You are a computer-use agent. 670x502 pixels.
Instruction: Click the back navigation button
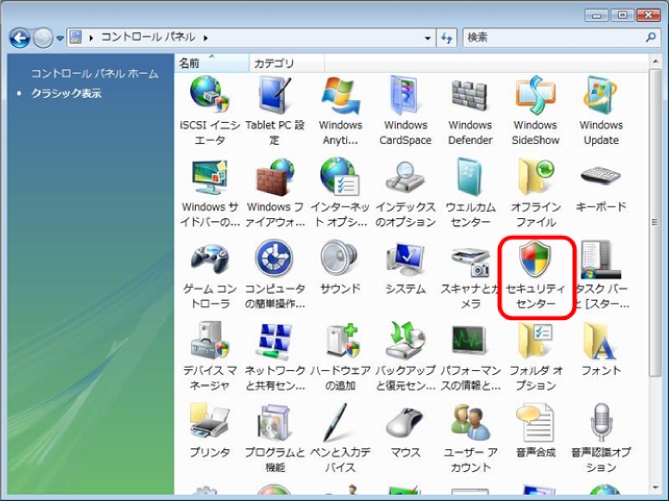tap(20, 38)
